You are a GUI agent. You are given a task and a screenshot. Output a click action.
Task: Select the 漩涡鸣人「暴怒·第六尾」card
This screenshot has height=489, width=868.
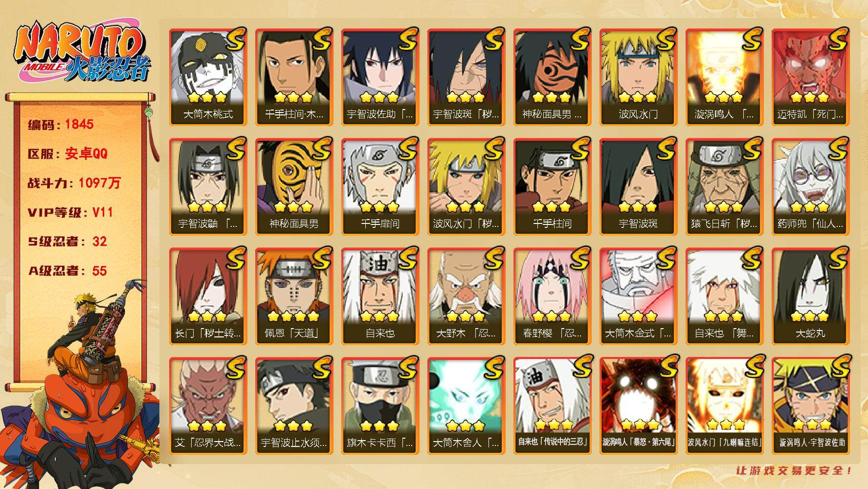pos(638,406)
